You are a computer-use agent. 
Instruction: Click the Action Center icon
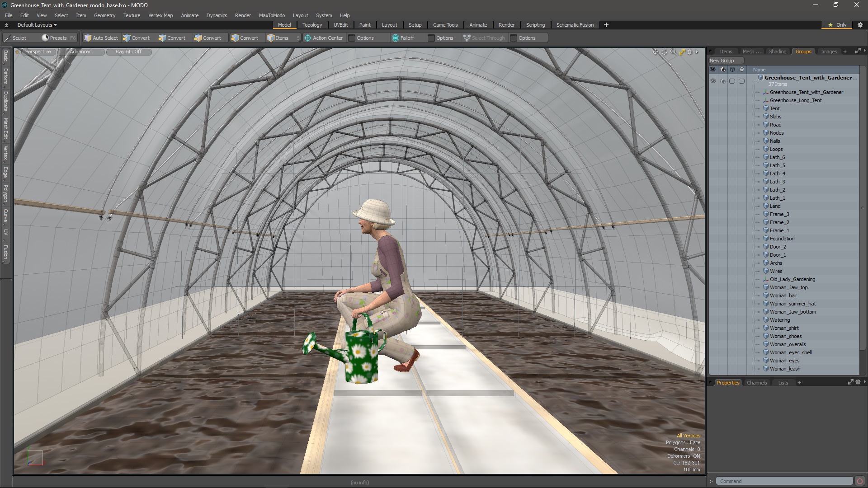coord(307,38)
